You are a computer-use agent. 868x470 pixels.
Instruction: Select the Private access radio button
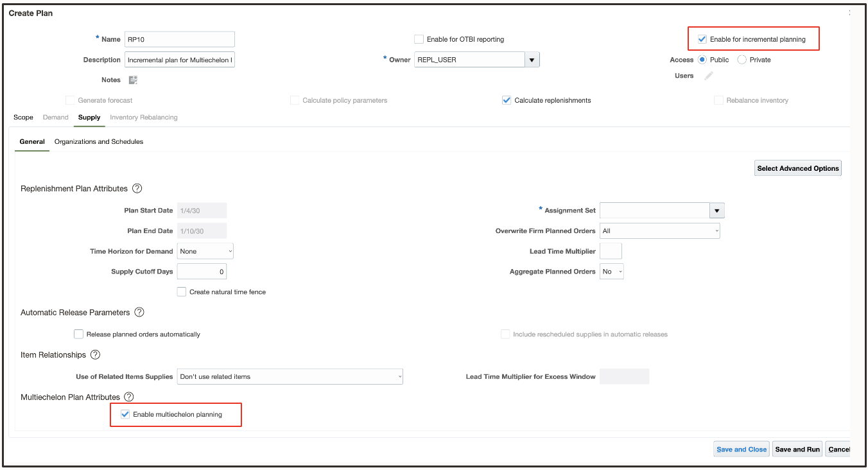tap(742, 59)
